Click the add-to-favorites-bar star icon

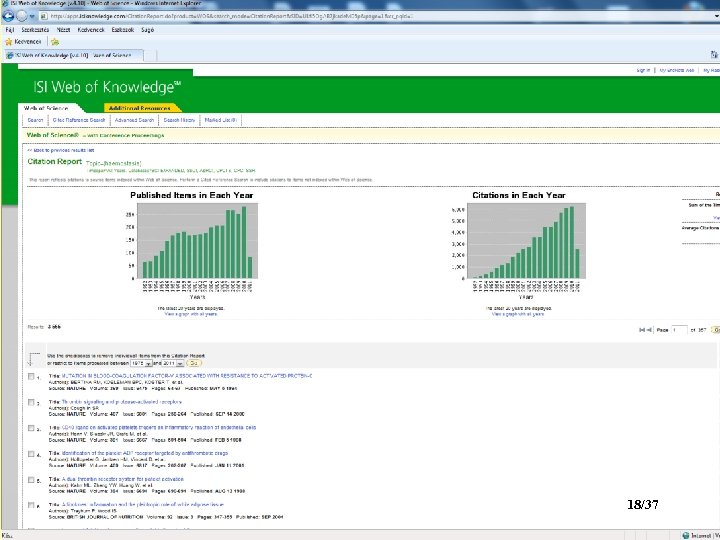tap(55, 42)
